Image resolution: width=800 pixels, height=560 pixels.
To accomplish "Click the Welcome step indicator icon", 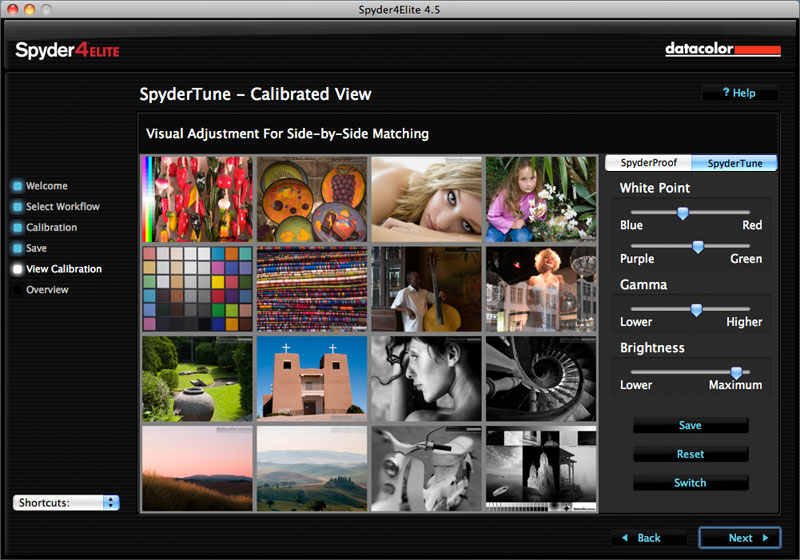I will [17, 186].
